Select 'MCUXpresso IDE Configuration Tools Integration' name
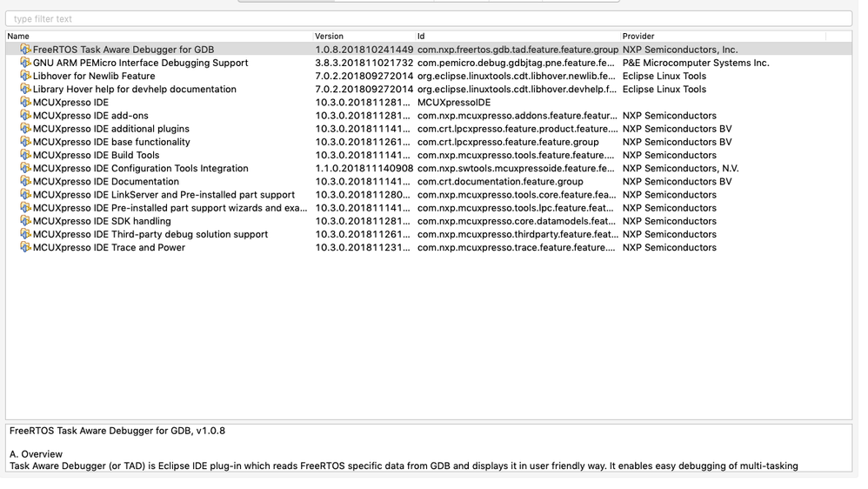Screen dimensions: 868x489 click(141, 168)
